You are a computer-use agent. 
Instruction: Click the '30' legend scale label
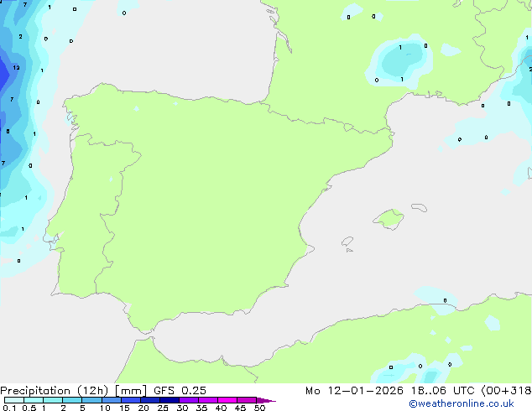coord(182,408)
